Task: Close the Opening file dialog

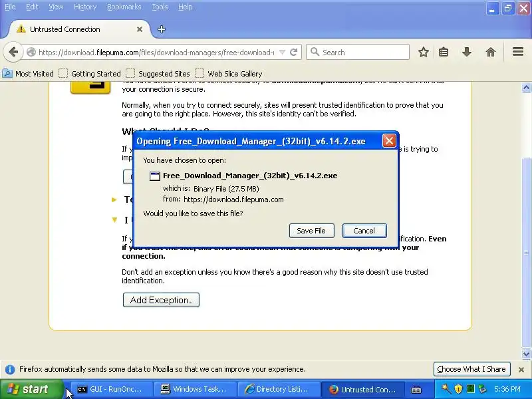Action: coord(389,141)
